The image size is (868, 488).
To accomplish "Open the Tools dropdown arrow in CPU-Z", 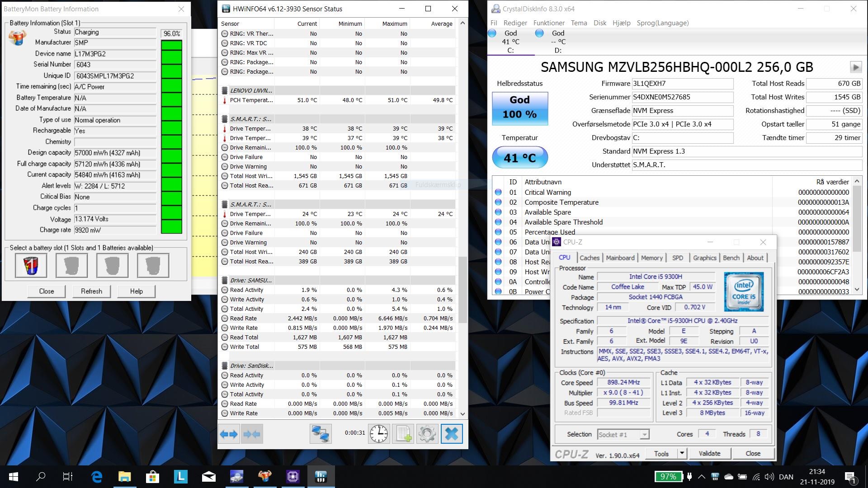I will tap(682, 453).
